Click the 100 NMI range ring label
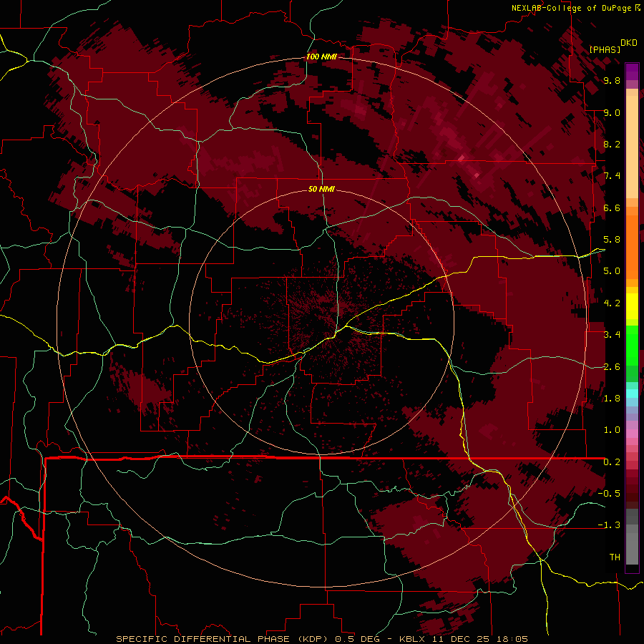The width and height of the screenshot is (644, 644). click(321, 57)
